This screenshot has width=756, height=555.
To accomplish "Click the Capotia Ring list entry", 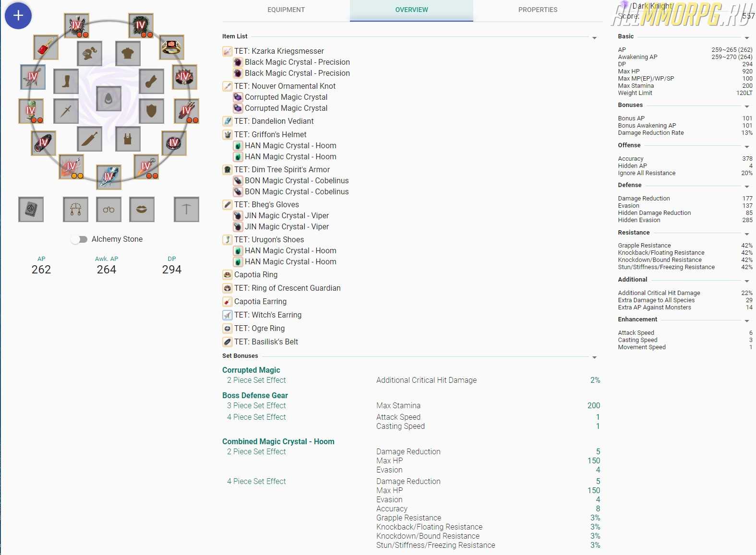I will [255, 274].
